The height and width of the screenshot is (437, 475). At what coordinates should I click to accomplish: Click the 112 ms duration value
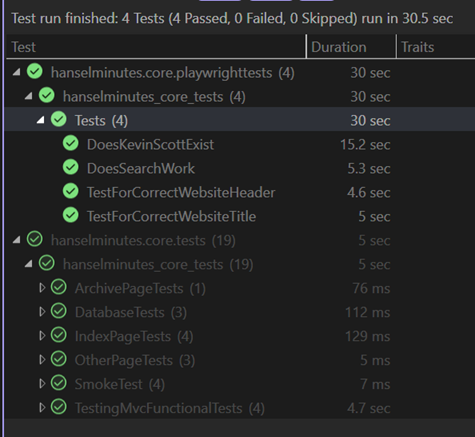tap(368, 312)
